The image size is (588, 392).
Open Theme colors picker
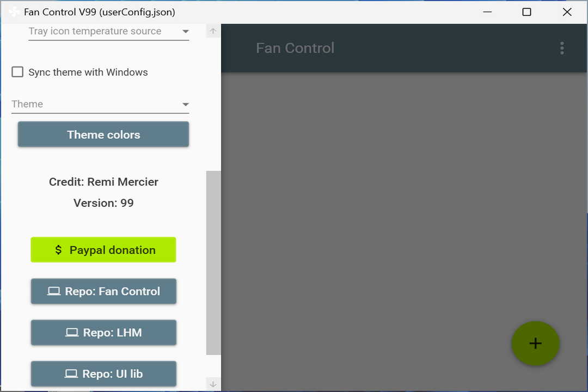103,134
